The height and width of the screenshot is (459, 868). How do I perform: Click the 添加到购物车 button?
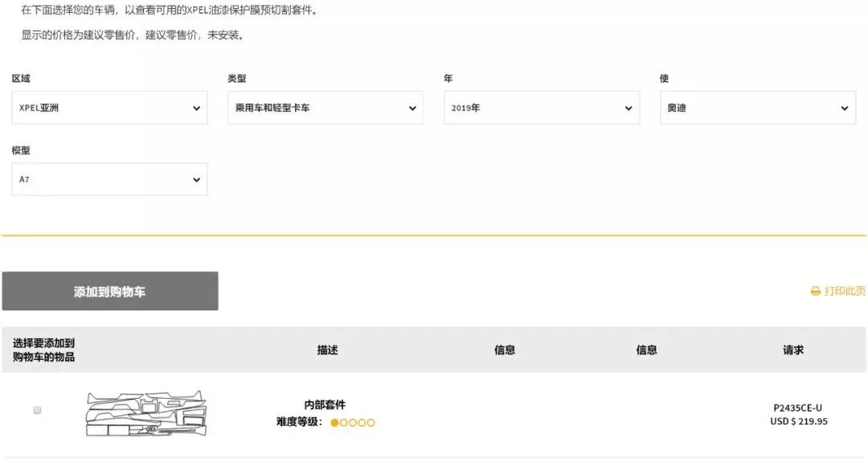(110, 291)
